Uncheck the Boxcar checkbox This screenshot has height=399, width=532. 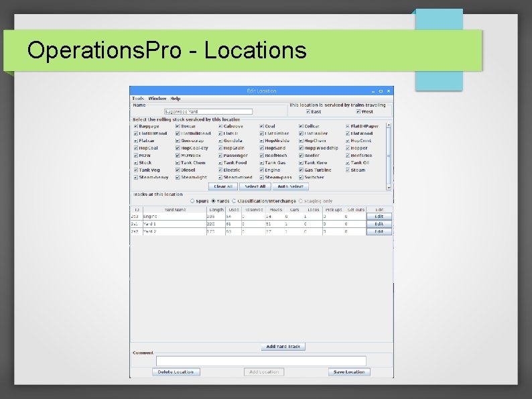click(178, 126)
